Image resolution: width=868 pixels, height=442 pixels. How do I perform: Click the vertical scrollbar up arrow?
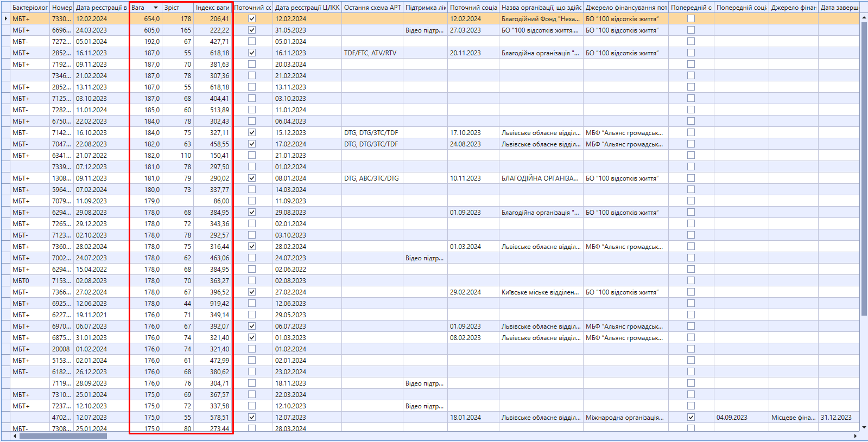pyautogui.click(x=864, y=18)
